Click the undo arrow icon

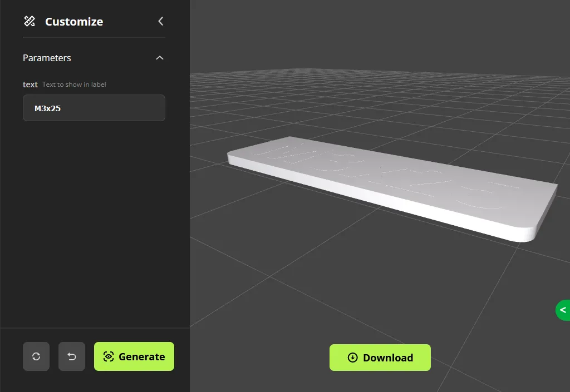(72, 356)
